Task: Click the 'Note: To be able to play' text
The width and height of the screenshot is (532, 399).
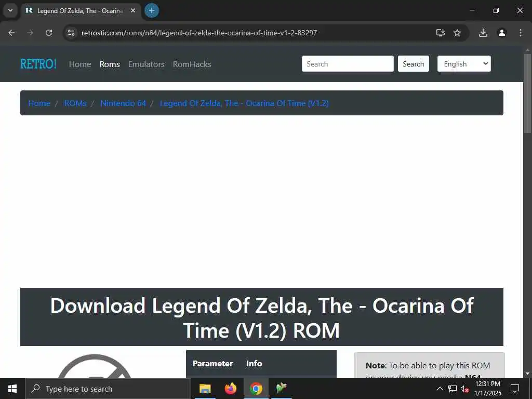Action: [x=428, y=365]
